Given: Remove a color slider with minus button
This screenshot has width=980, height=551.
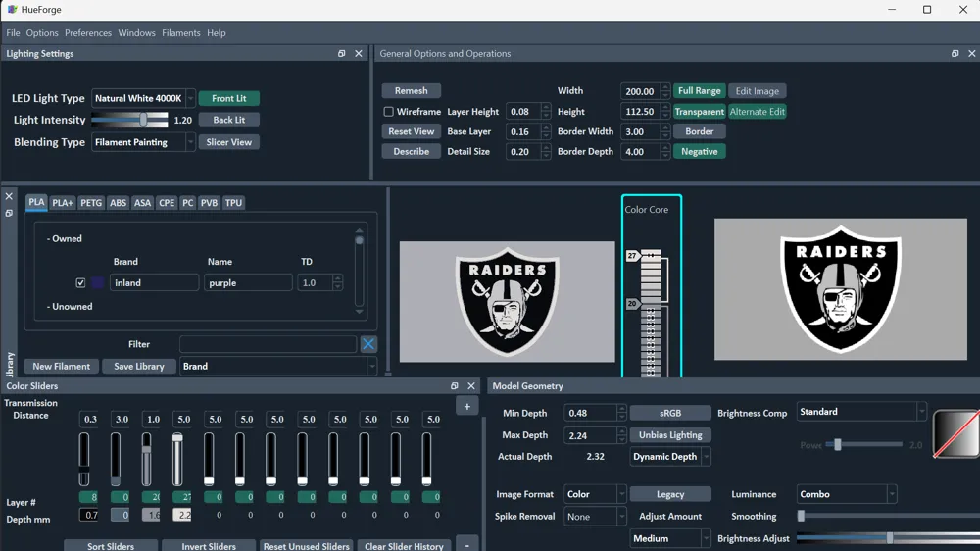Looking at the screenshot, I should (466, 545).
